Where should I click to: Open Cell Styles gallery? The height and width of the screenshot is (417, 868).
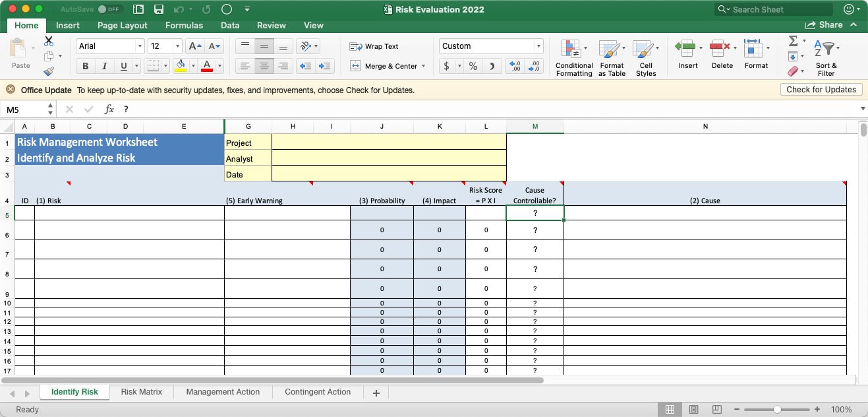click(x=646, y=58)
